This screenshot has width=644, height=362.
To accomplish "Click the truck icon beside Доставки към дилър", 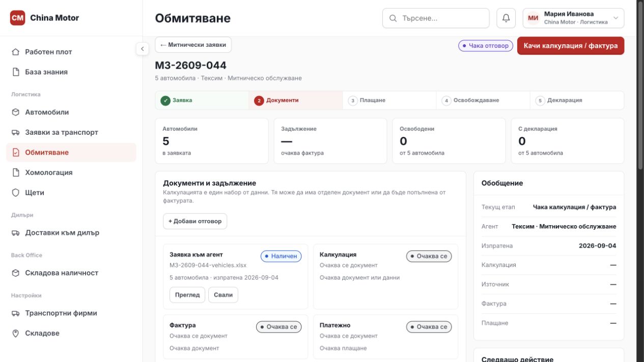I will (16, 233).
